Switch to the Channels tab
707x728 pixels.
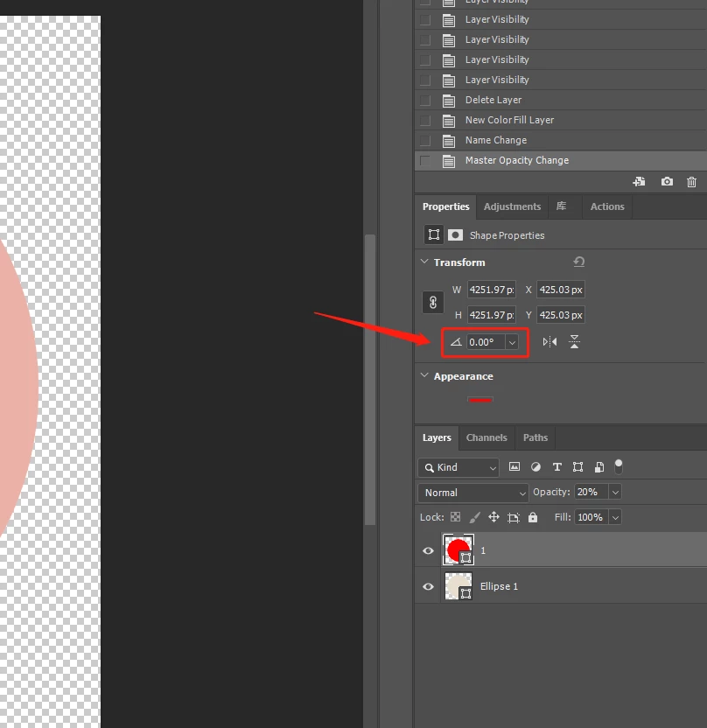486,437
